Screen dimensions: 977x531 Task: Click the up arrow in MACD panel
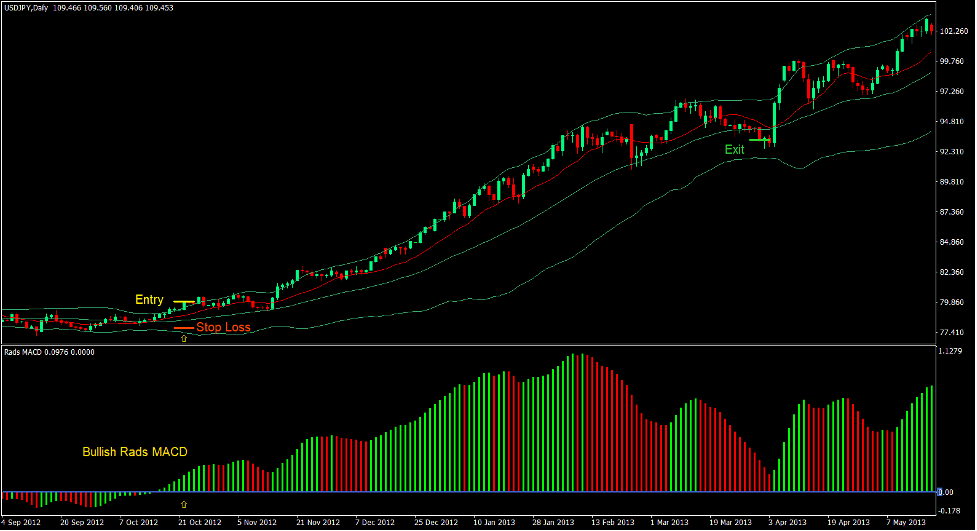tap(183, 505)
